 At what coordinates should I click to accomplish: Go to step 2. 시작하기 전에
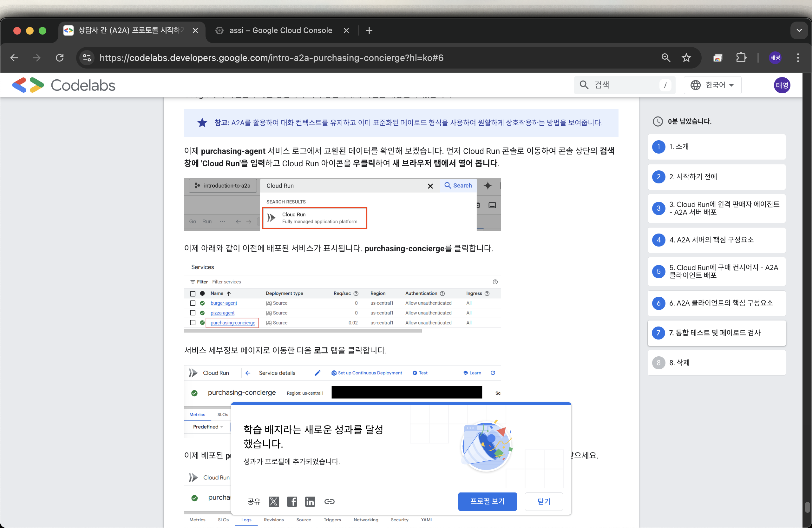pos(717,177)
